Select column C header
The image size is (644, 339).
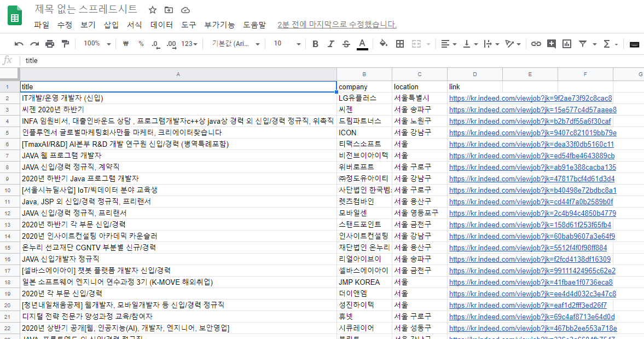[x=419, y=74]
